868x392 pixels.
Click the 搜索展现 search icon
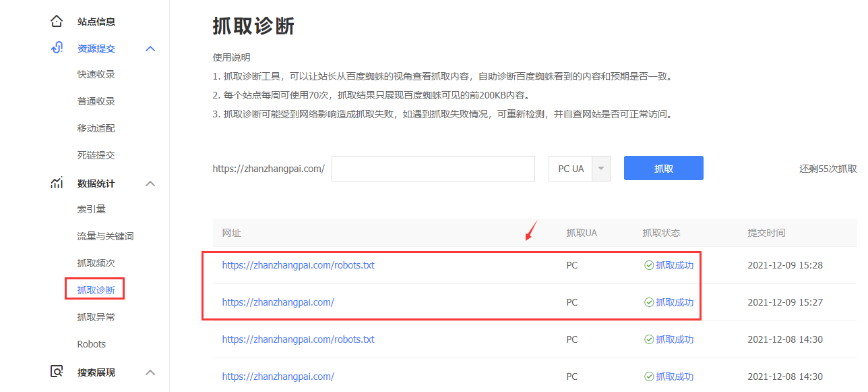click(x=57, y=372)
